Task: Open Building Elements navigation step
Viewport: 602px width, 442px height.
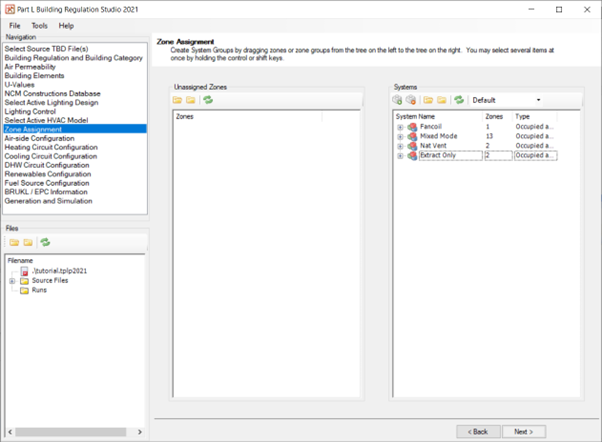Action: point(75,76)
